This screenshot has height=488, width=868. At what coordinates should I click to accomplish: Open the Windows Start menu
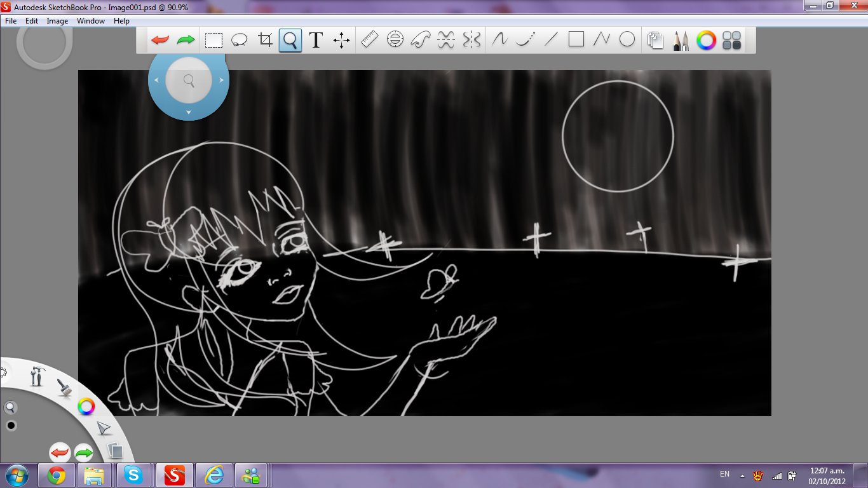[16, 475]
